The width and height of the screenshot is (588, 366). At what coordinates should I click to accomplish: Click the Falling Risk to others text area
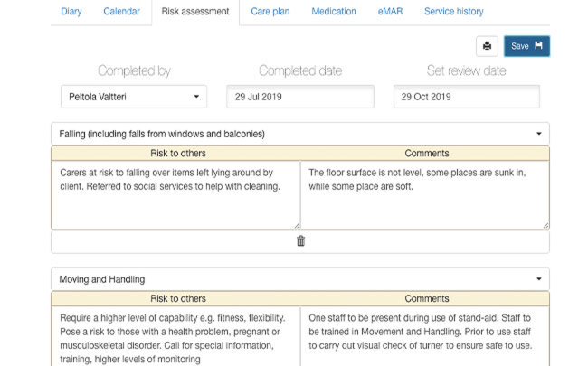pos(175,195)
